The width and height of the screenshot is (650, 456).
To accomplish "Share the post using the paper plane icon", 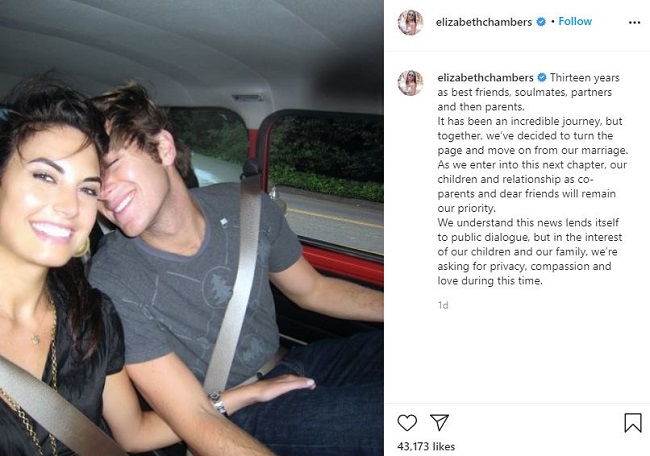I will [439, 422].
